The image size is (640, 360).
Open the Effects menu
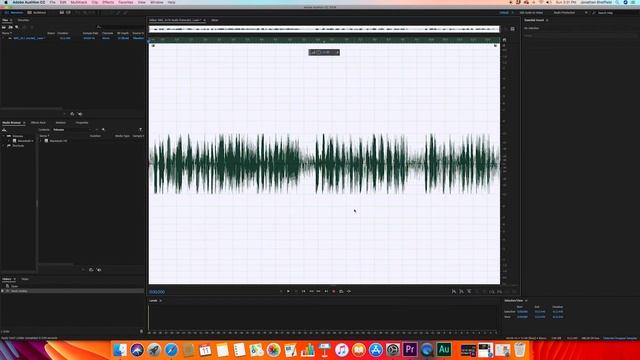[x=108, y=2]
